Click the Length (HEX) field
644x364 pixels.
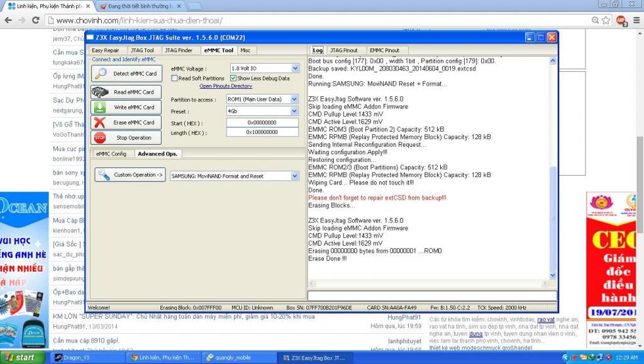262,132
